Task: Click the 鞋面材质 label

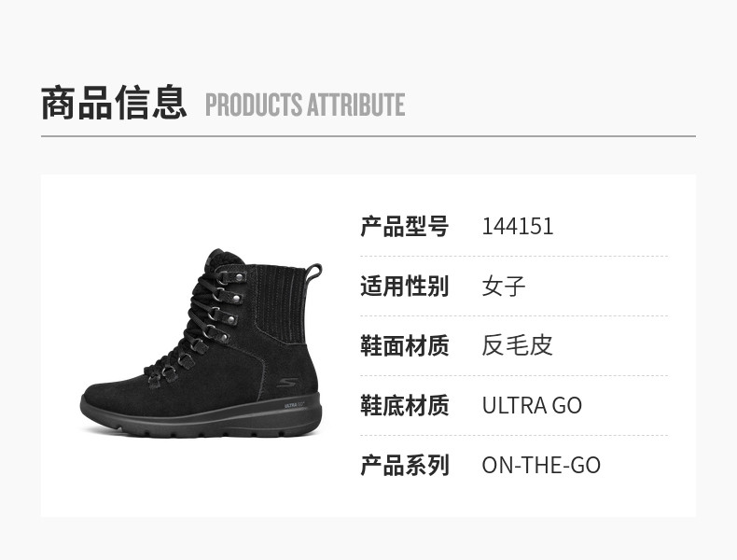Action: tap(405, 346)
